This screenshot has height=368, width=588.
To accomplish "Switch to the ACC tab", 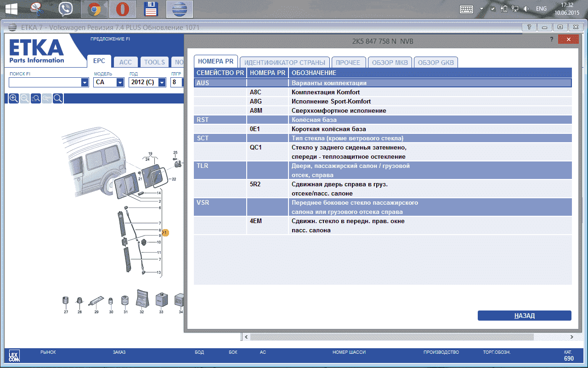I will [125, 62].
